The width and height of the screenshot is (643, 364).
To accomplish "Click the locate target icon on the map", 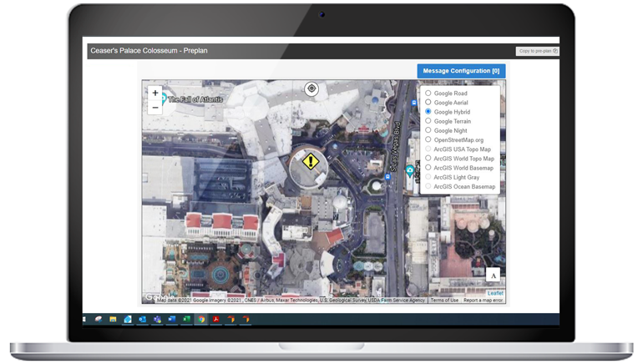I will click(311, 88).
